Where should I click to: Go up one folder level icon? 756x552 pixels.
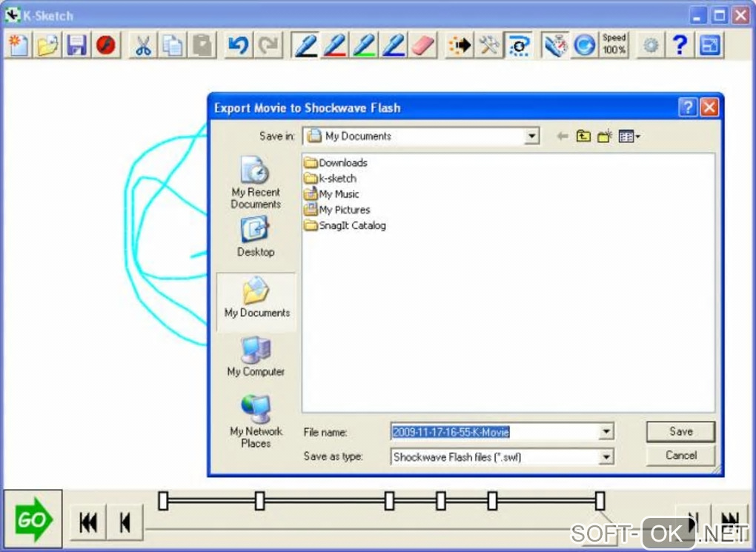point(583,136)
